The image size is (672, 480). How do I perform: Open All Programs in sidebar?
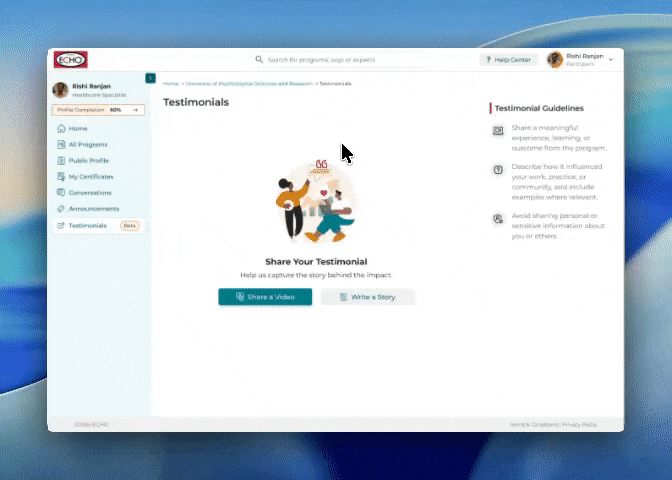[x=88, y=144]
